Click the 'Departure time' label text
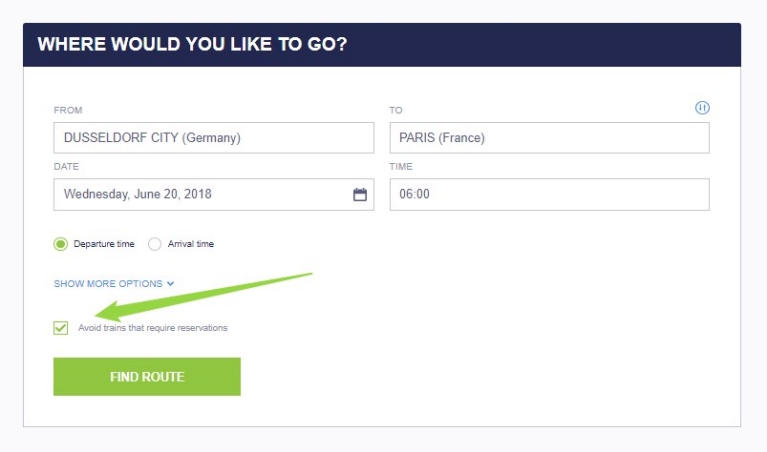This screenshot has height=452, width=767. (104, 244)
